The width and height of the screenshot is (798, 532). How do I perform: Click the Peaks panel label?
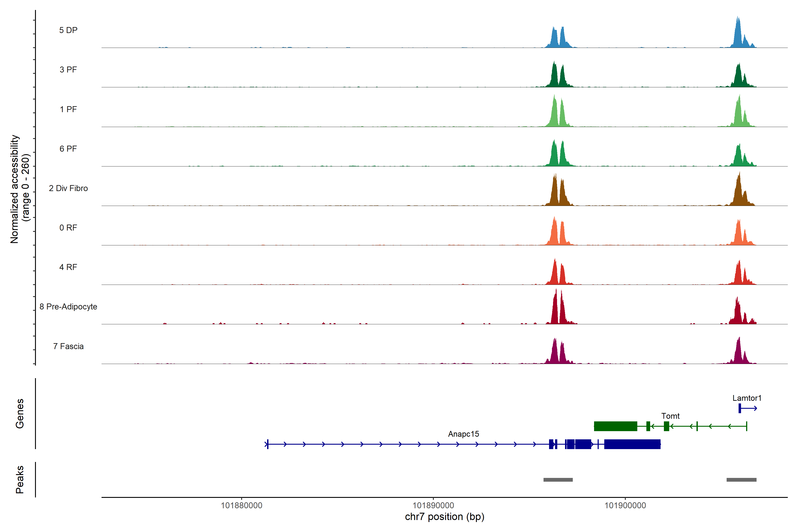click(x=20, y=479)
